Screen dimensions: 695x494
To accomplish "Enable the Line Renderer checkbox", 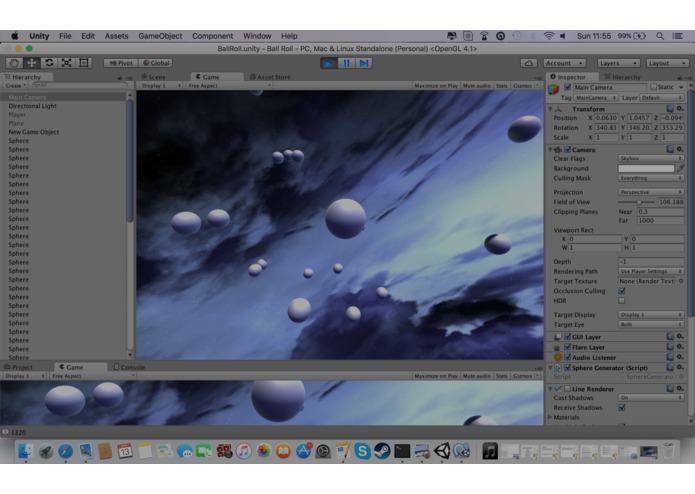I will pos(567,389).
